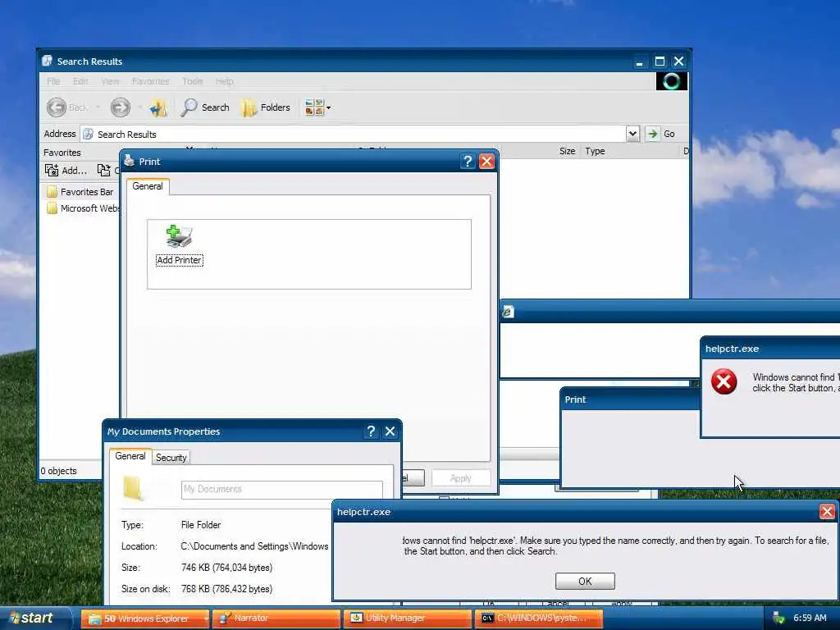
Task: Click the My Documents name field
Action: tap(282, 489)
